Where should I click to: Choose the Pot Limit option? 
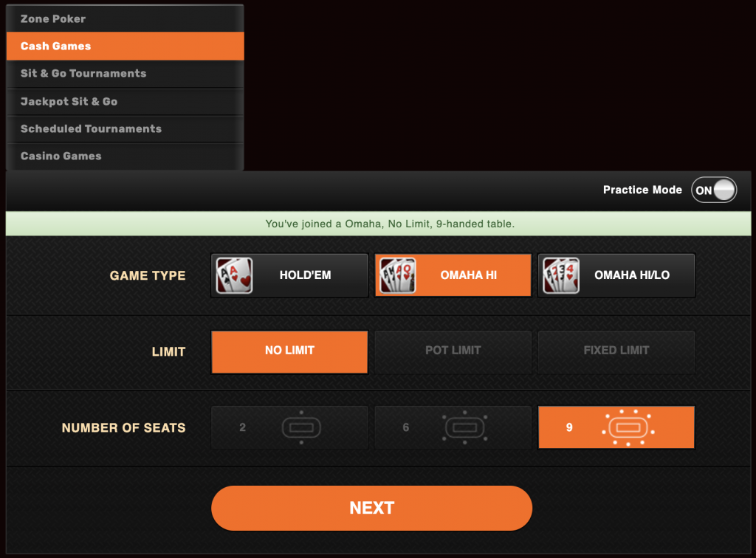pyautogui.click(x=453, y=351)
